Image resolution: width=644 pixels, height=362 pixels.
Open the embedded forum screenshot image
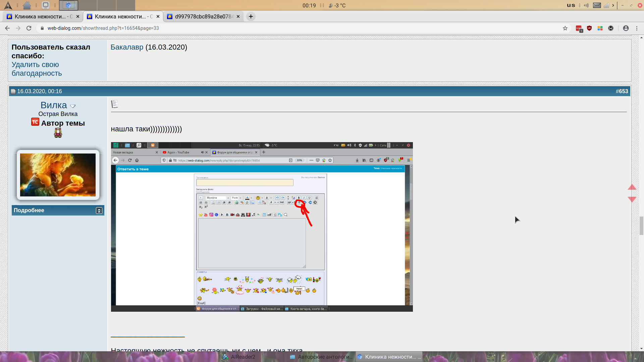click(x=262, y=227)
